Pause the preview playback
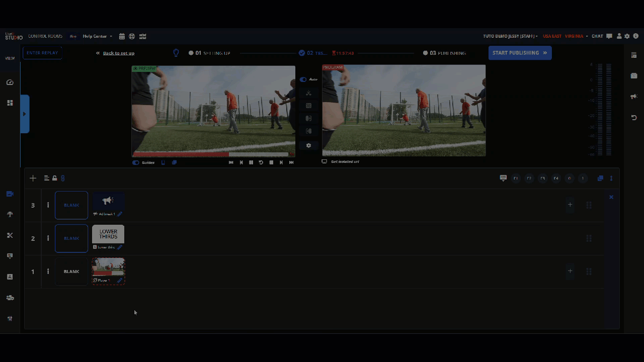 pos(251,162)
